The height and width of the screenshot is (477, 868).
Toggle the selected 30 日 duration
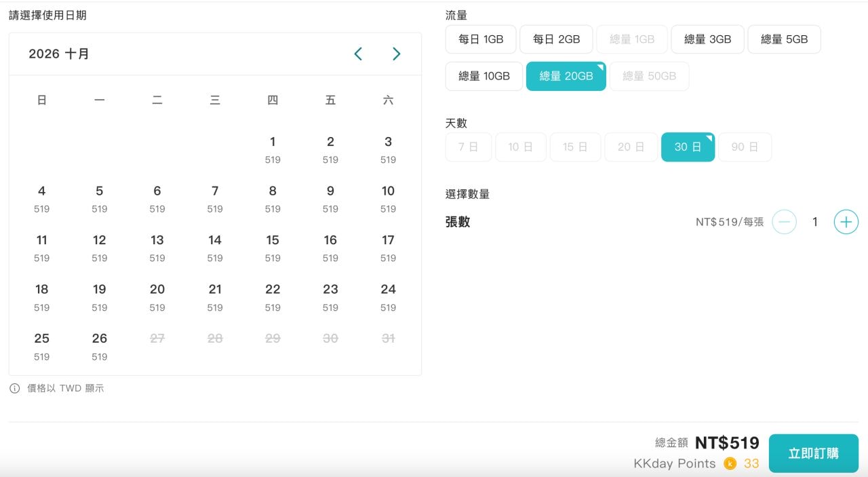[x=688, y=147]
